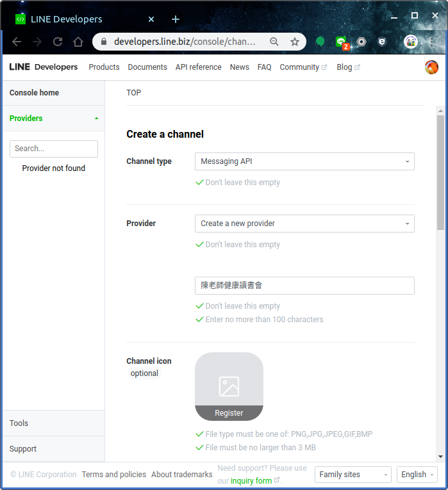448x490 pixels.
Task: Maximize the browser window
Action: point(415,15)
